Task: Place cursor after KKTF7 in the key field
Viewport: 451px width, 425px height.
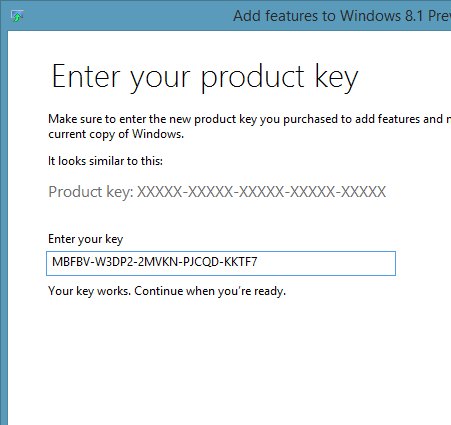Action: (x=258, y=262)
